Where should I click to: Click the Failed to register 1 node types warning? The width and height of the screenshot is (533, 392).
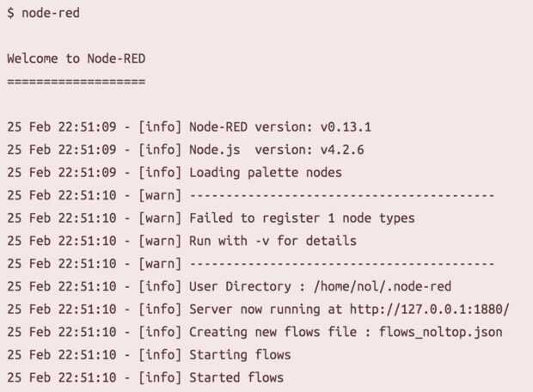pyautogui.click(x=302, y=217)
